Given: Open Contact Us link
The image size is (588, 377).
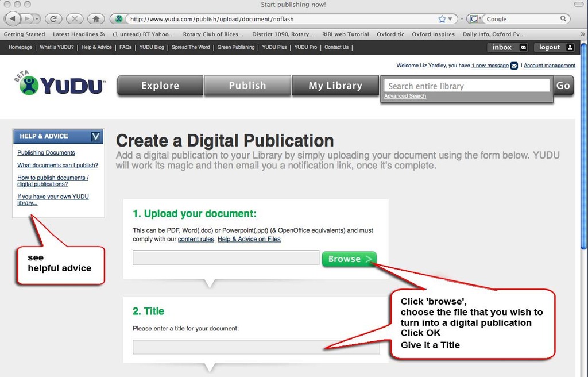Looking at the screenshot, I should 336,47.
